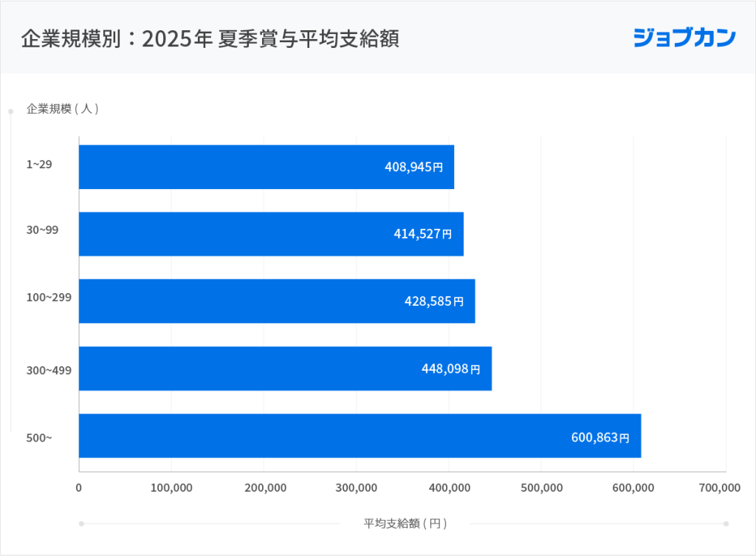Click the 500~ category label
756x556 pixels.
tap(39, 438)
